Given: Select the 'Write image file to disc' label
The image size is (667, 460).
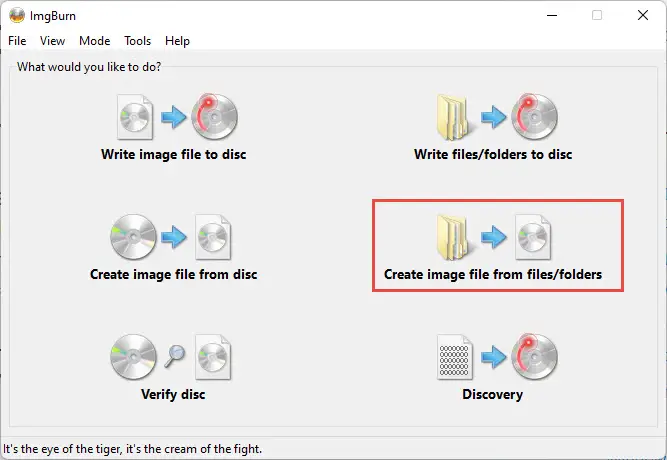Looking at the screenshot, I should pyautogui.click(x=174, y=154).
